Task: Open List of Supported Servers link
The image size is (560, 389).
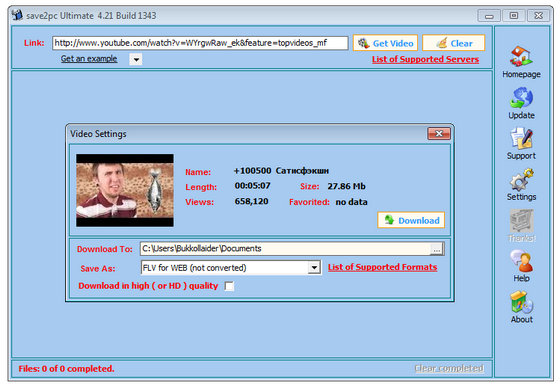Action: [x=425, y=59]
